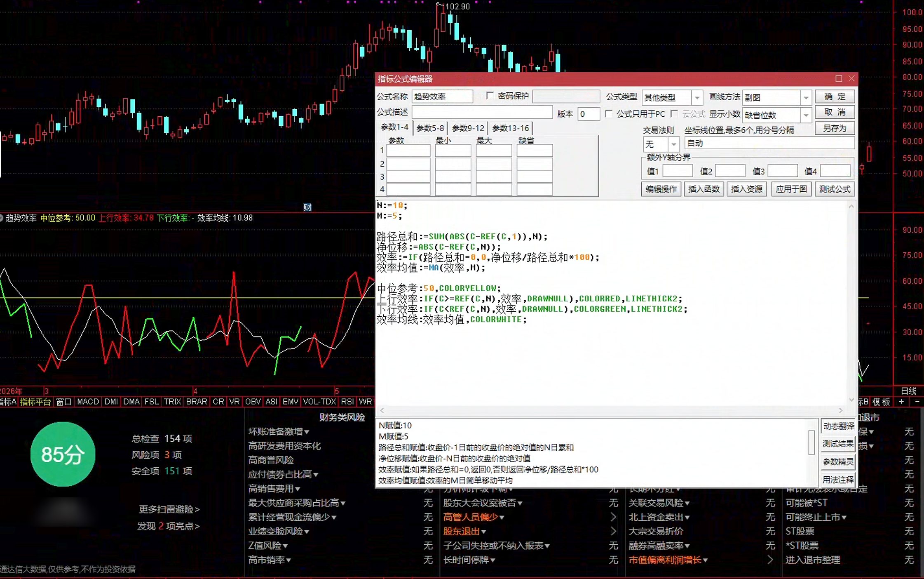Click 应用于图 button
This screenshot has height=579, width=924.
(x=791, y=189)
